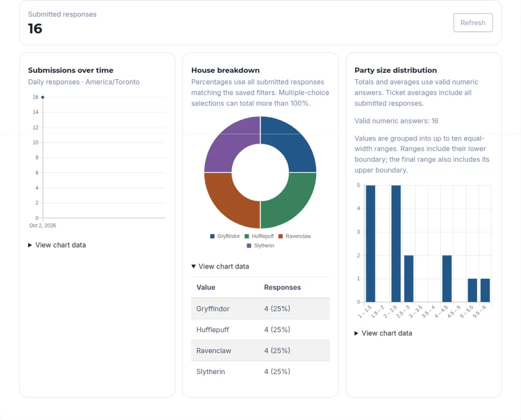Click the responses value in the Slytherin row
Viewport: 521px width, 420px height.
[277, 371]
